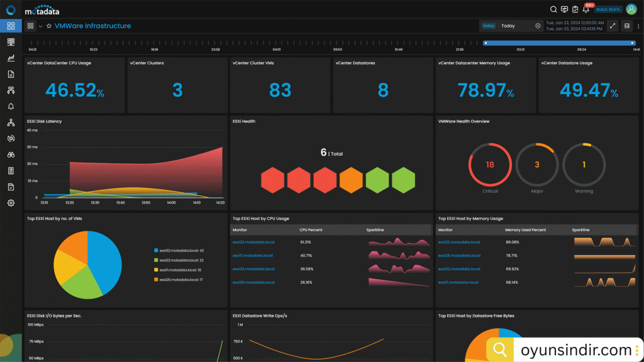Open the Dashboard icon in the sidebar
Viewport: 644px width, 362px height.
(11, 26)
